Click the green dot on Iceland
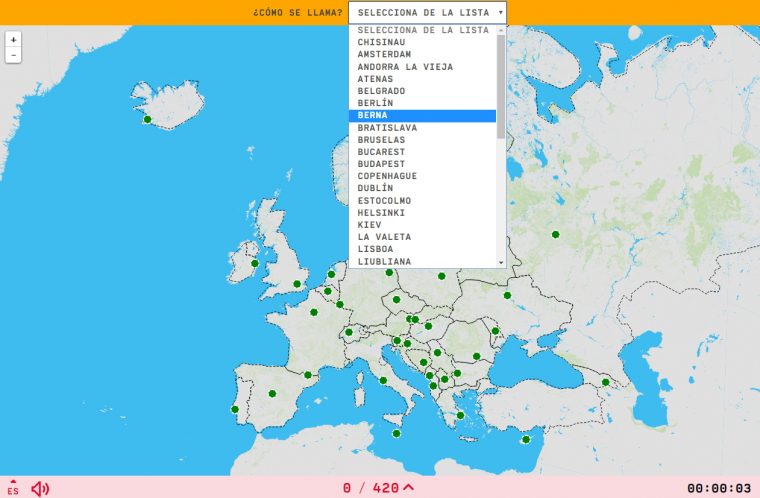The image size is (760, 498). [x=148, y=120]
